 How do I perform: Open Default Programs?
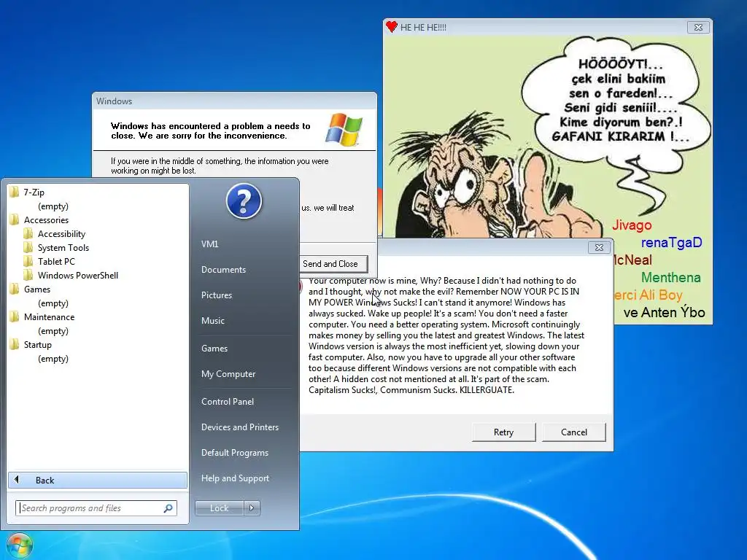235,453
